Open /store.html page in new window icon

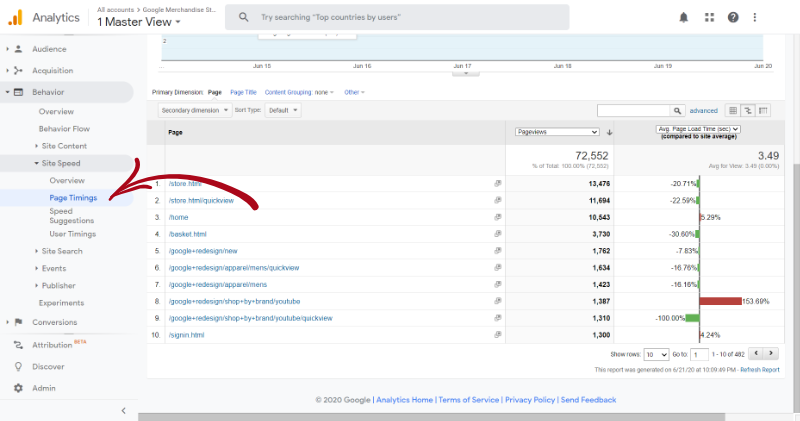pyautogui.click(x=497, y=183)
